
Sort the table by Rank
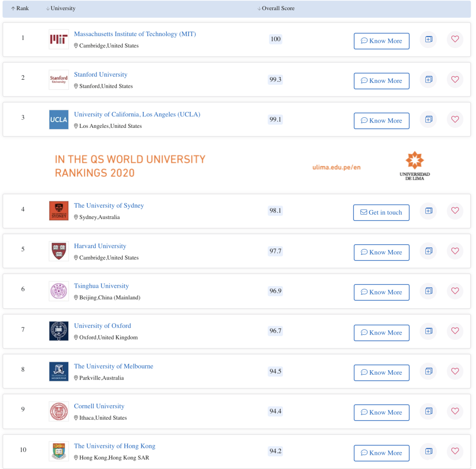[x=20, y=8]
